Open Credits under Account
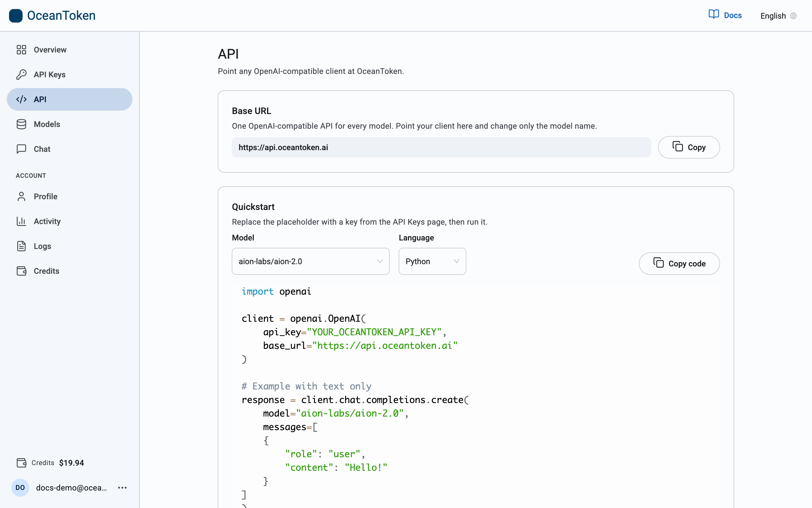 point(69,271)
